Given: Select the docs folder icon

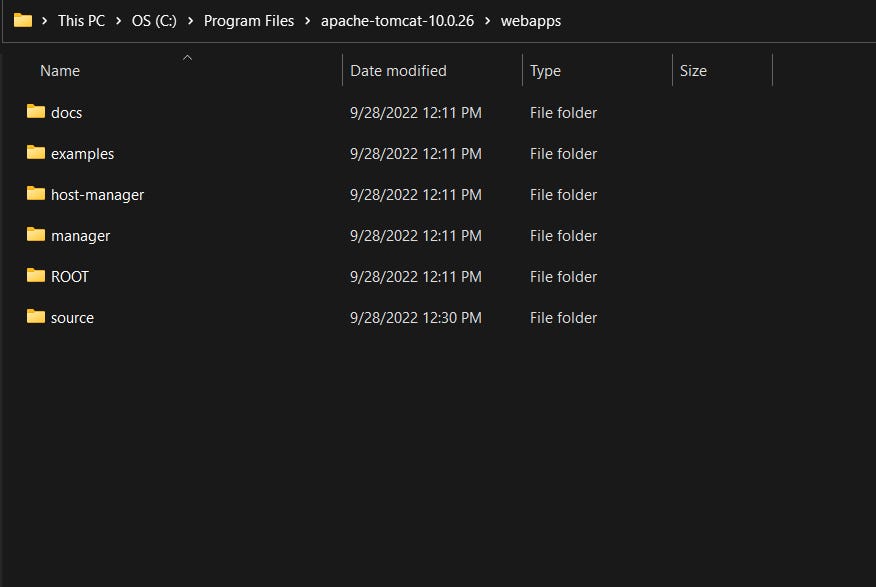Looking at the screenshot, I should tap(36, 112).
